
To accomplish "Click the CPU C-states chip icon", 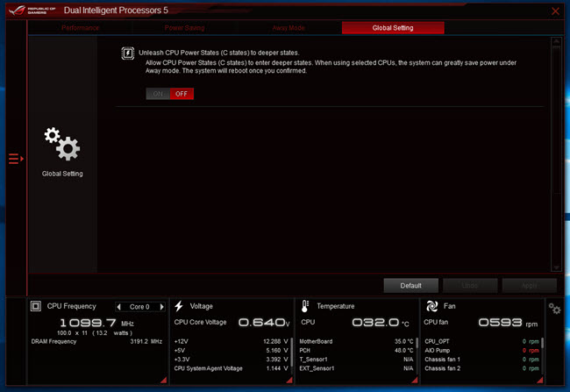I will [x=128, y=53].
